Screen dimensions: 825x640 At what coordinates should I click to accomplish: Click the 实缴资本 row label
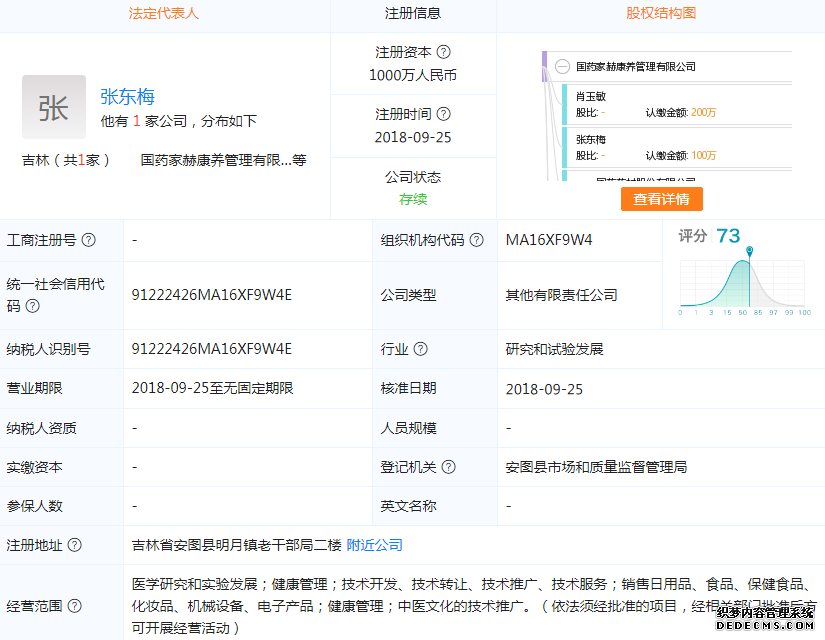coord(34,467)
